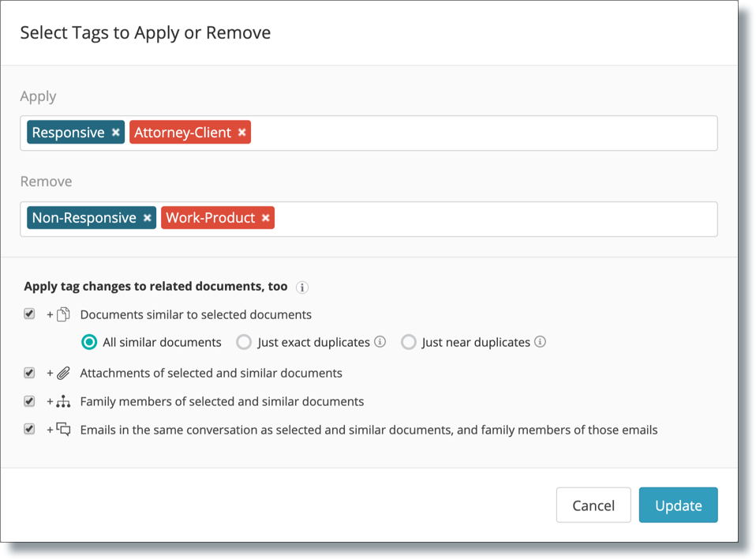Click the family members hierarchy icon
Screen dimensions: 756x560
(63, 401)
